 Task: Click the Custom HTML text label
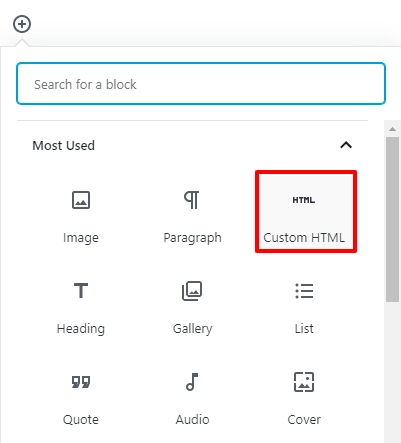[x=304, y=238]
